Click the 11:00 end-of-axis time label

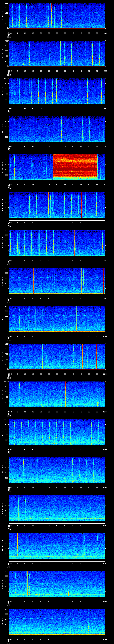tap(105, 374)
